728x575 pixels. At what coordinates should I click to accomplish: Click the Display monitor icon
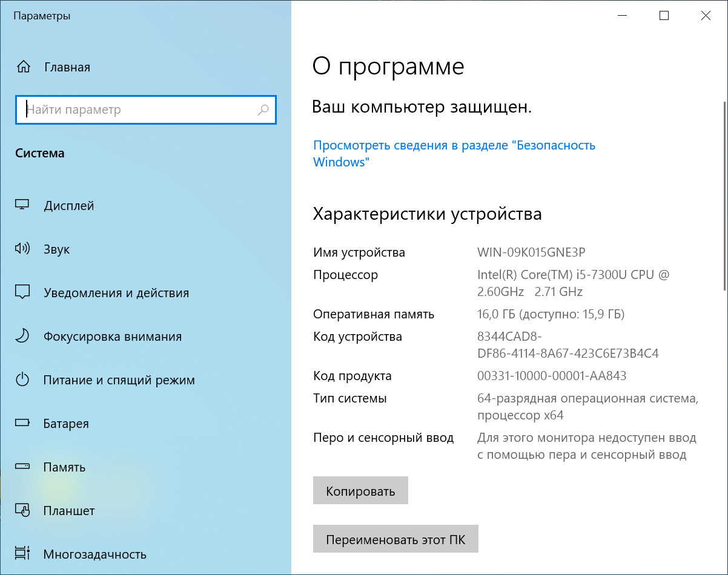coord(22,206)
